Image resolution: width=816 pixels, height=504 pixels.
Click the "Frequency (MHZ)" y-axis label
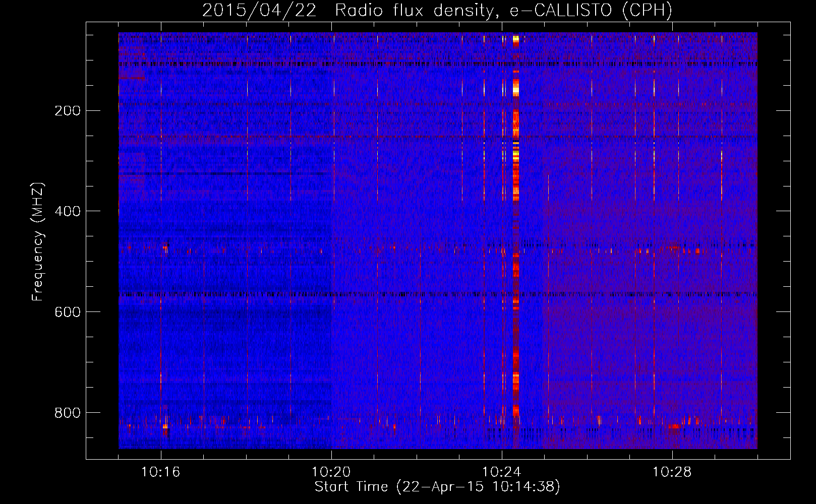pos(38,241)
